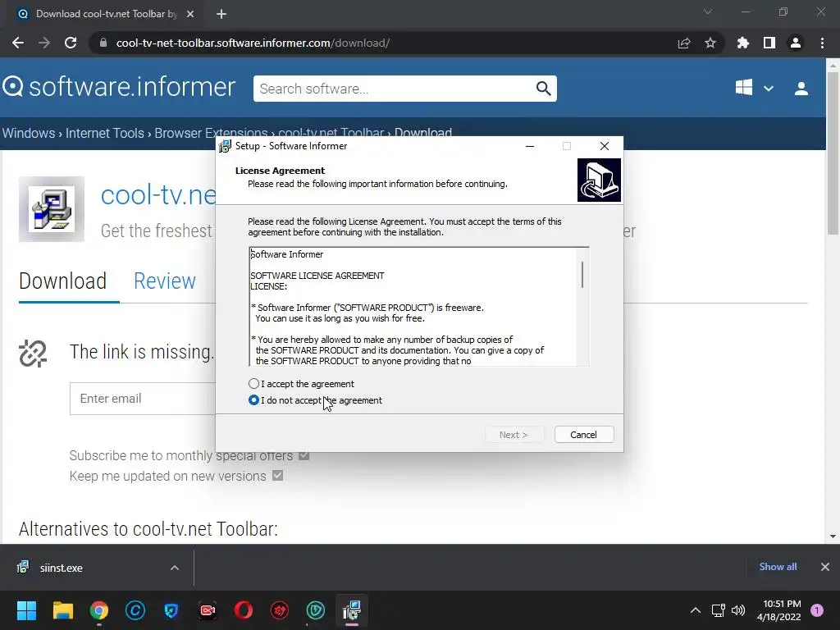Open Chrome tab search chevron

(x=708, y=11)
